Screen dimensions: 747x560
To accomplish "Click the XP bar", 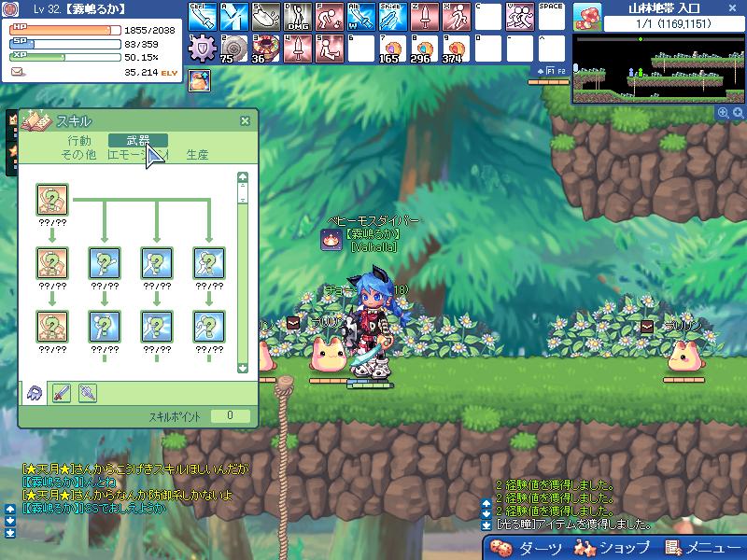I will (65, 58).
